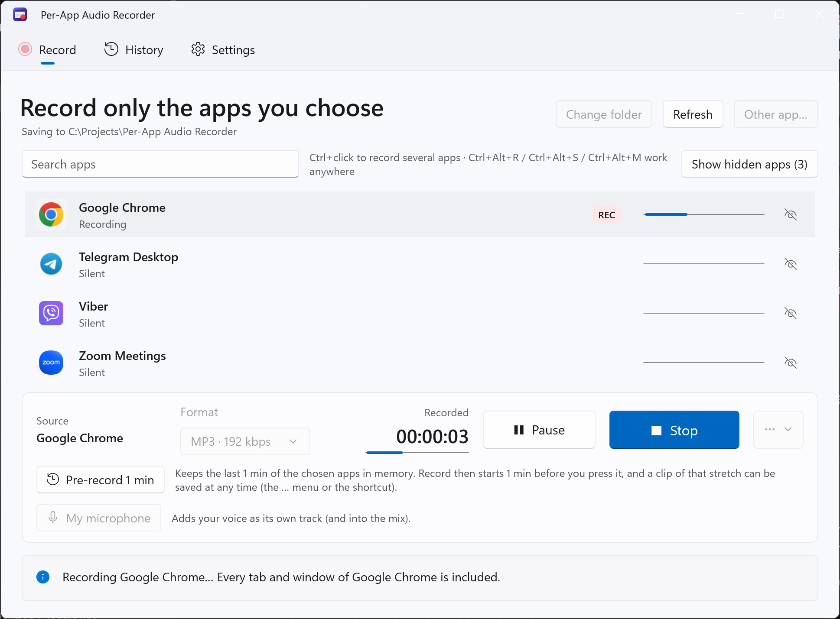Click Change folder
Viewport: 840px width, 619px height.
[604, 114]
